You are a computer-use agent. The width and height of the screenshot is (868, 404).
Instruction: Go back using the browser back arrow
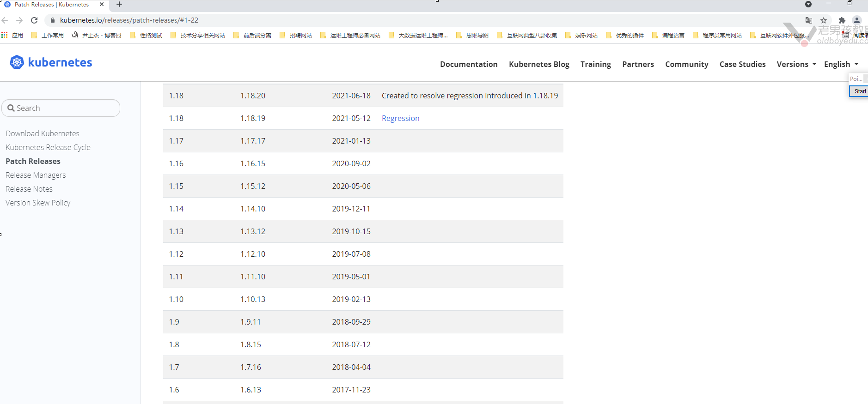(5, 20)
